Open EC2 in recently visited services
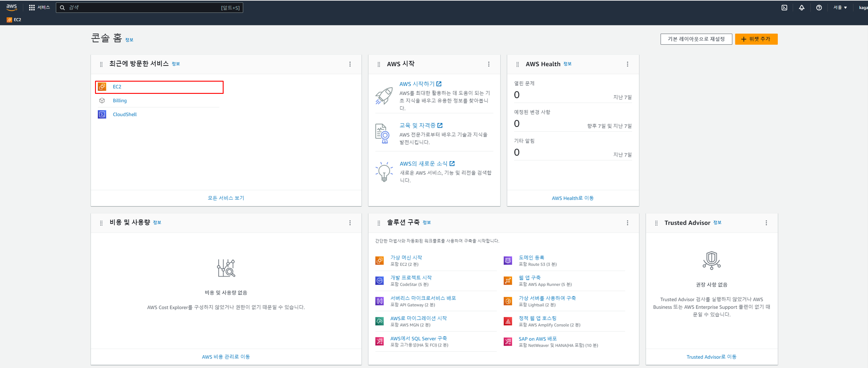Image resolution: width=868 pixels, height=368 pixels. pos(117,87)
